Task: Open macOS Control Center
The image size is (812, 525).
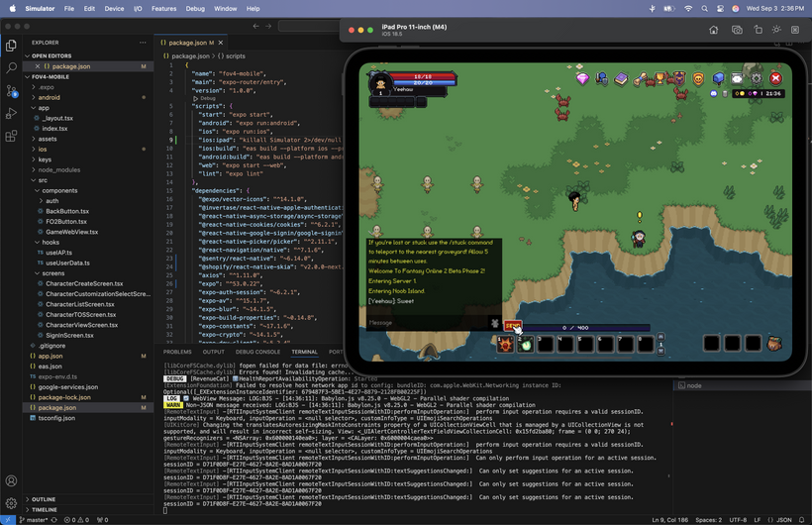Action: pyautogui.click(x=720, y=9)
